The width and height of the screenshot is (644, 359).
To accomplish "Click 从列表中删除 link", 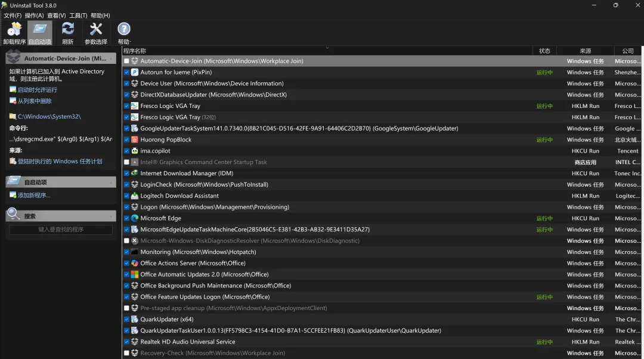I will tap(35, 101).
